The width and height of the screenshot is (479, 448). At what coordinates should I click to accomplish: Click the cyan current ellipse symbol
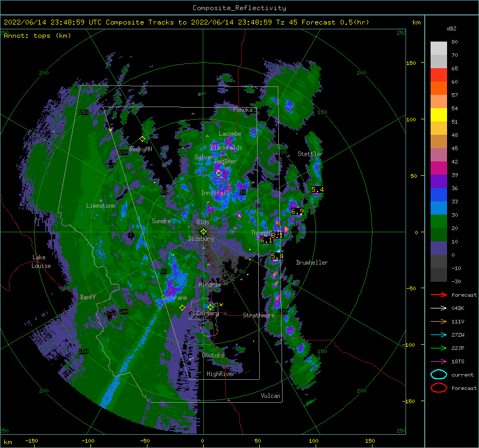(x=439, y=374)
